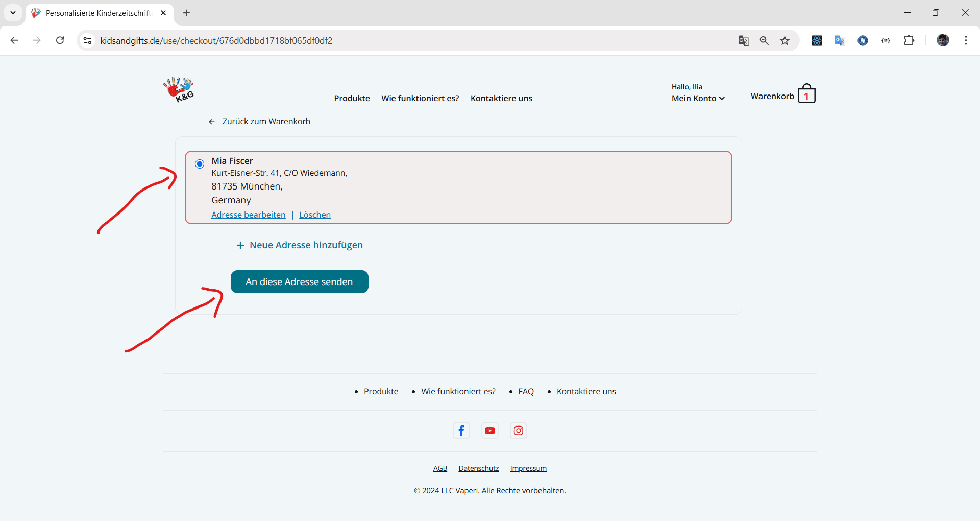
Task: Expand the Mein Konto dropdown
Action: 698,99
